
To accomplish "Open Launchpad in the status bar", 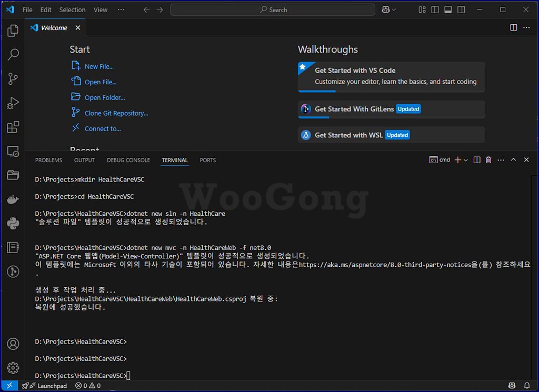I will 44,386.
